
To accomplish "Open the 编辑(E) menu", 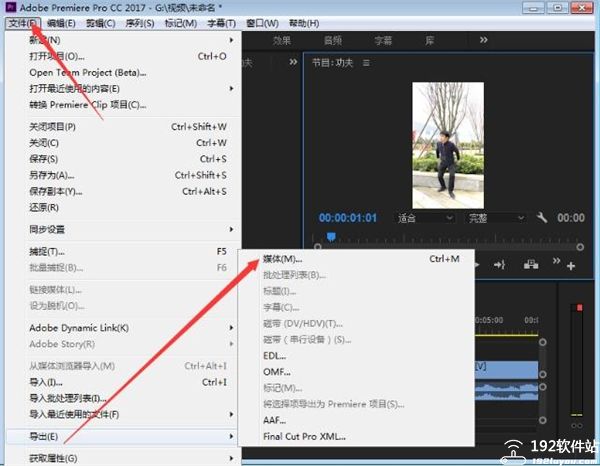I will pyautogui.click(x=62, y=23).
